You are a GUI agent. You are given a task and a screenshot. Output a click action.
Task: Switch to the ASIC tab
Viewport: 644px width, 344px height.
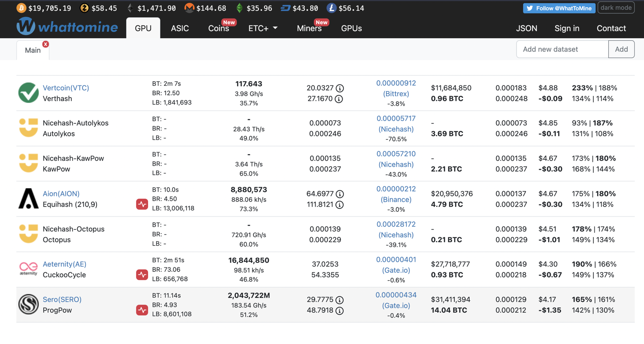click(180, 28)
